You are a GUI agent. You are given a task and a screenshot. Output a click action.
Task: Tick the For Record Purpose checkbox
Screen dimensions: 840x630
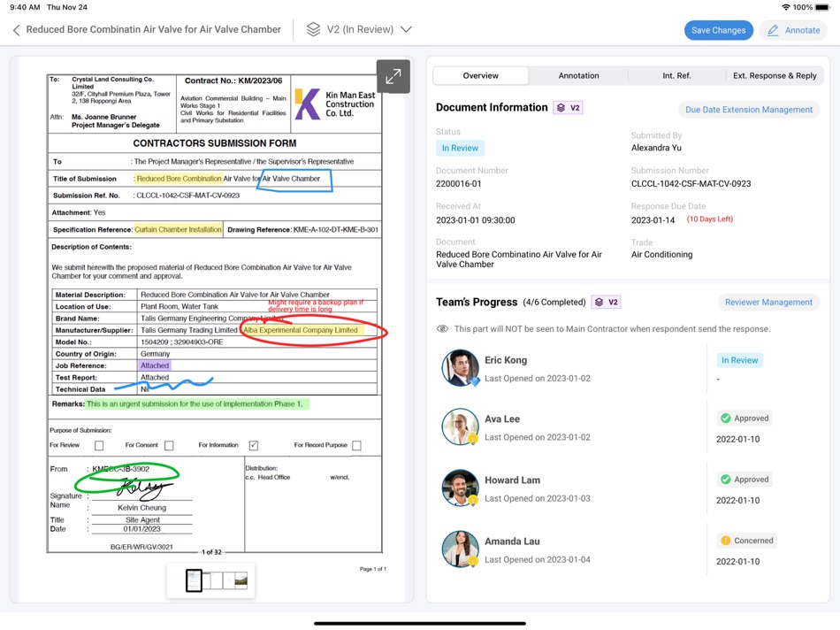(x=357, y=446)
